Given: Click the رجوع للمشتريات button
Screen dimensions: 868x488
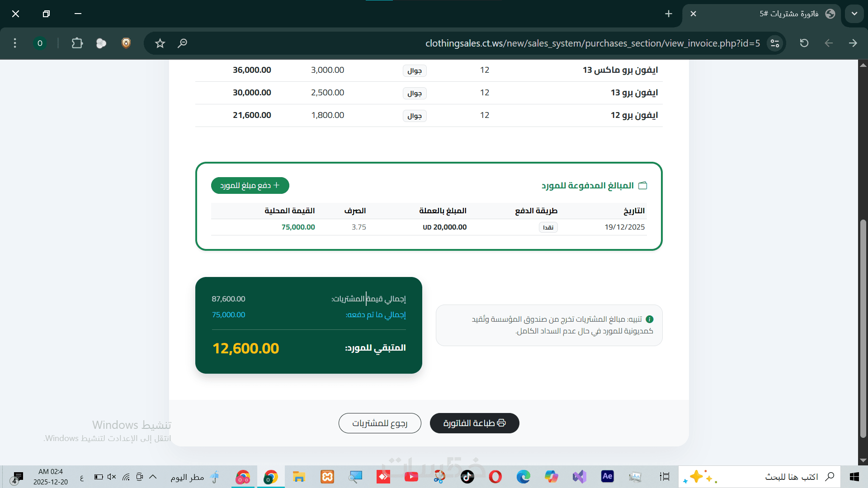Looking at the screenshot, I should [380, 423].
